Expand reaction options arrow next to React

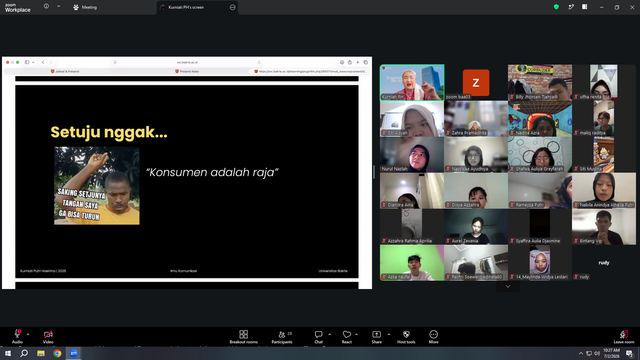[x=356, y=334]
